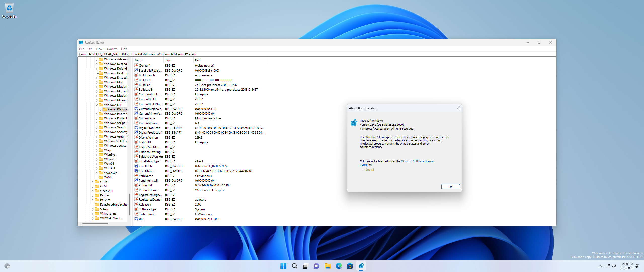
Task: Click the XAML folder icon
Action: point(101,177)
